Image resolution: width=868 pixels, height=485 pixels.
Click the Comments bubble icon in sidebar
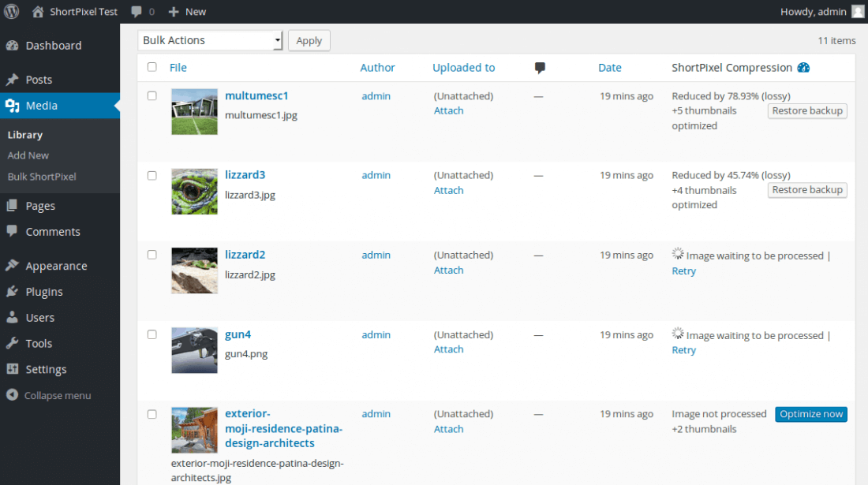tap(12, 231)
